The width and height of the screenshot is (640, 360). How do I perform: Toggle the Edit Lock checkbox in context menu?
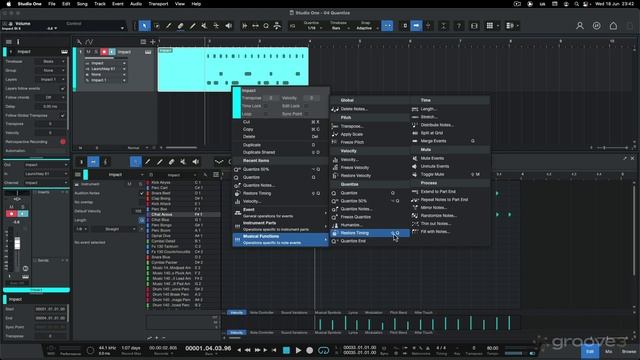pyautogui.click(x=306, y=106)
